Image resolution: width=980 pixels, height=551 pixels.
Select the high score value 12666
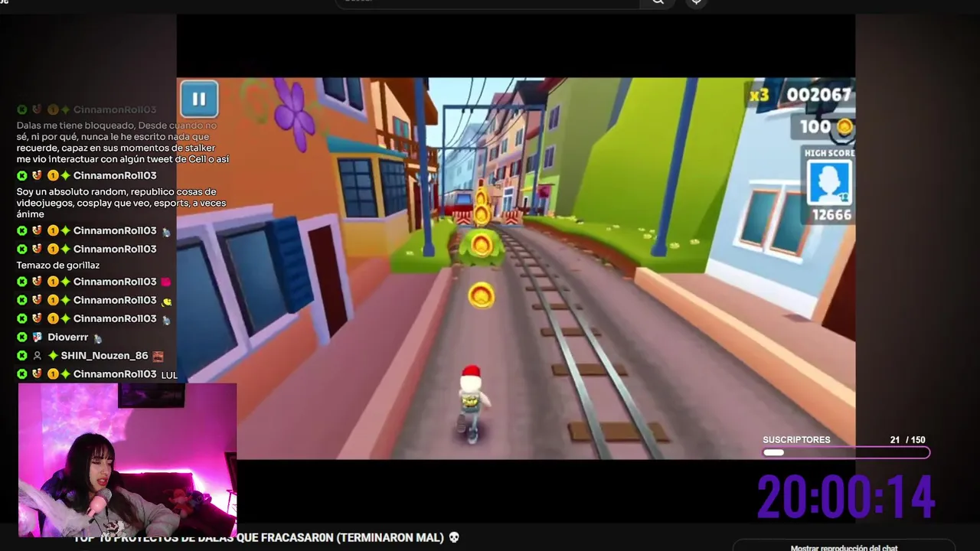pos(831,215)
